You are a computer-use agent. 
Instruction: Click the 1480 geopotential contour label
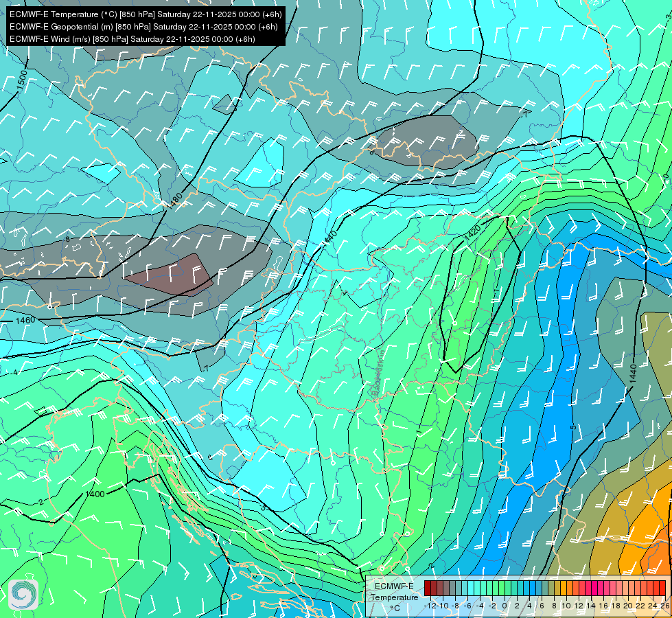pos(174,201)
